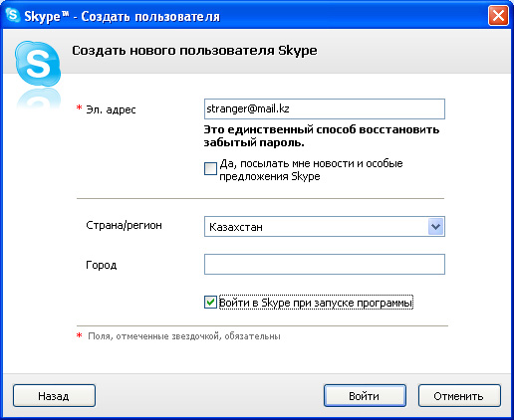Image resolution: width=514 pixels, height=420 pixels.
Task: Open the Страна/регион dropdown arrow
Action: pyautogui.click(x=435, y=227)
